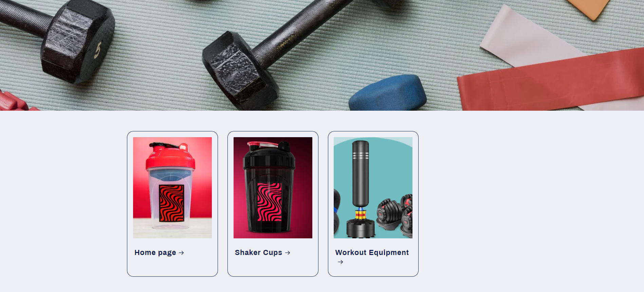Click the arrow icon beside Shaker Cups
Viewport: 644px width, 292px height.
point(288,253)
